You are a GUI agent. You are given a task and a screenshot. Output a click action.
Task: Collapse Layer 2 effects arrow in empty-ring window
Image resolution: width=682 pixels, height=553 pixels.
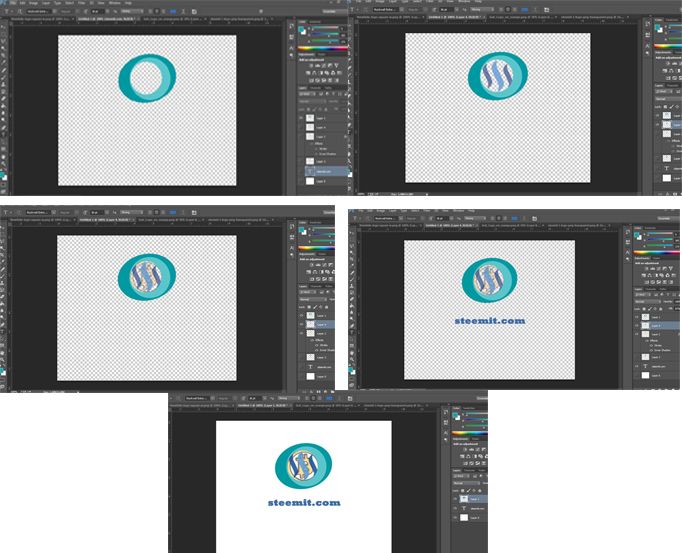[x=346, y=137]
